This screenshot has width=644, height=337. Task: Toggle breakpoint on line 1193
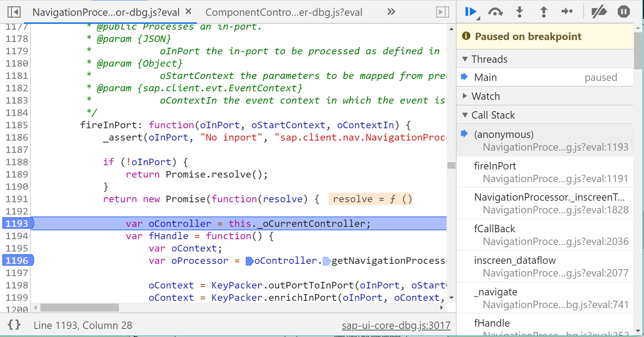pos(17,224)
